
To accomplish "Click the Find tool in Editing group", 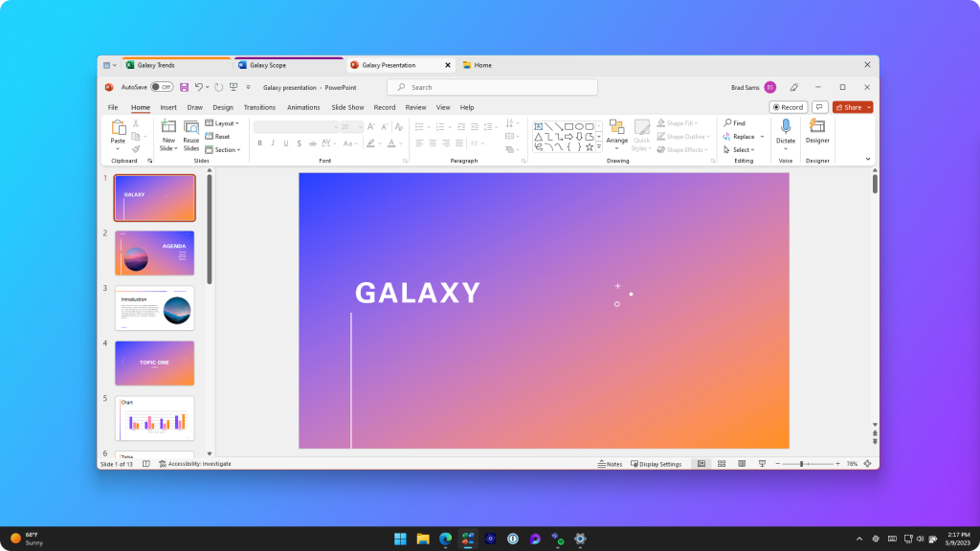I will [x=735, y=123].
